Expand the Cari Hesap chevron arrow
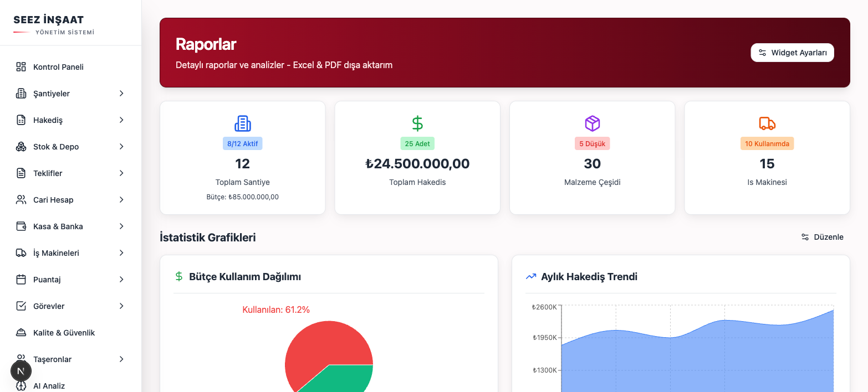 [x=121, y=200]
